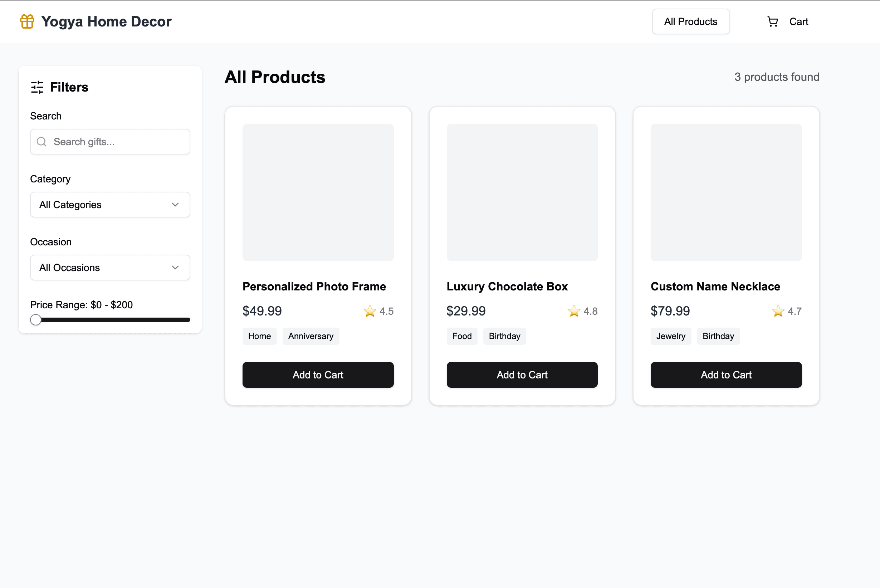Click the star rating icon on Personalized Photo Frame
This screenshot has height=588, width=880.
point(370,311)
